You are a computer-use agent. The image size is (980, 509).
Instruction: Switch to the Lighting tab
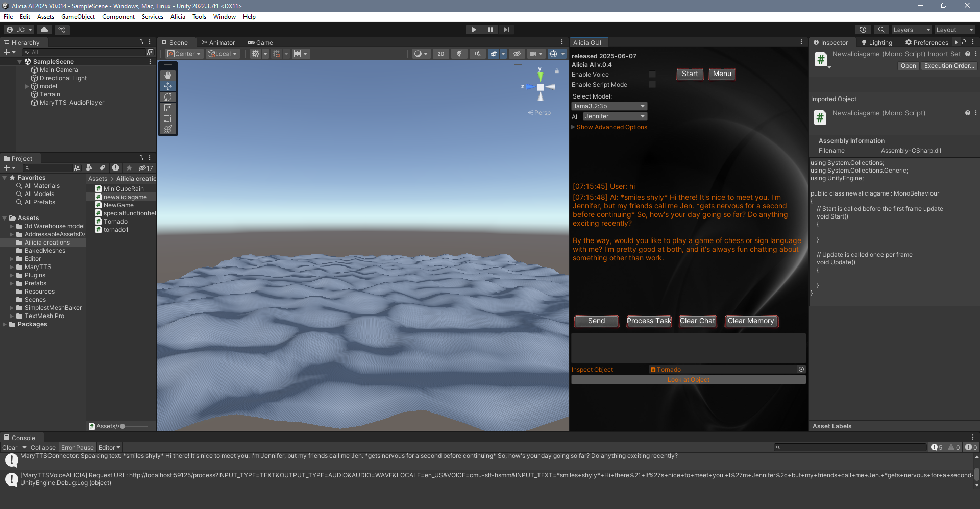[x=876, y=43]
